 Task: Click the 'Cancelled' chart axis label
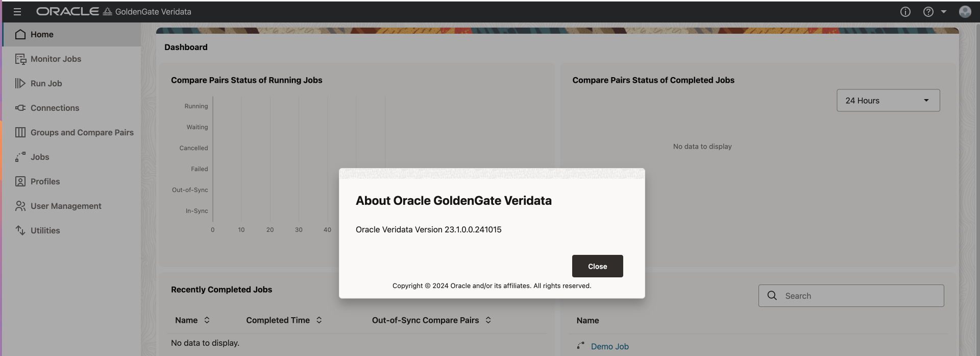(193, 148)
